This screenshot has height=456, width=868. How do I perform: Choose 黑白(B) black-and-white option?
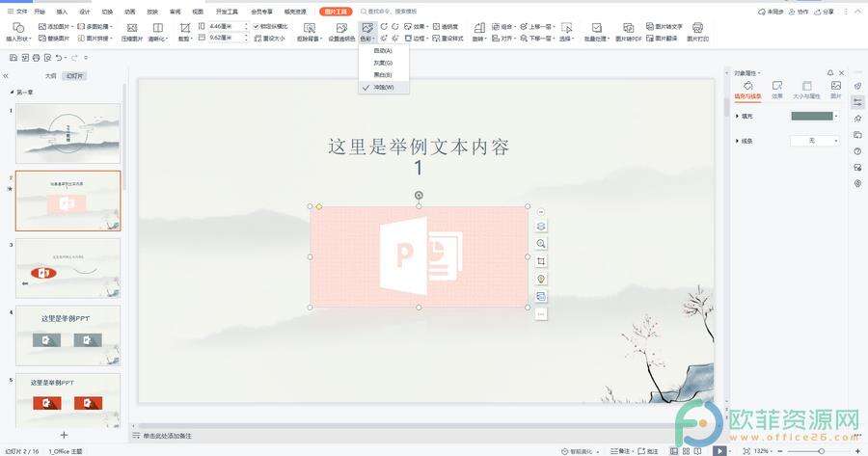[383, 74]
